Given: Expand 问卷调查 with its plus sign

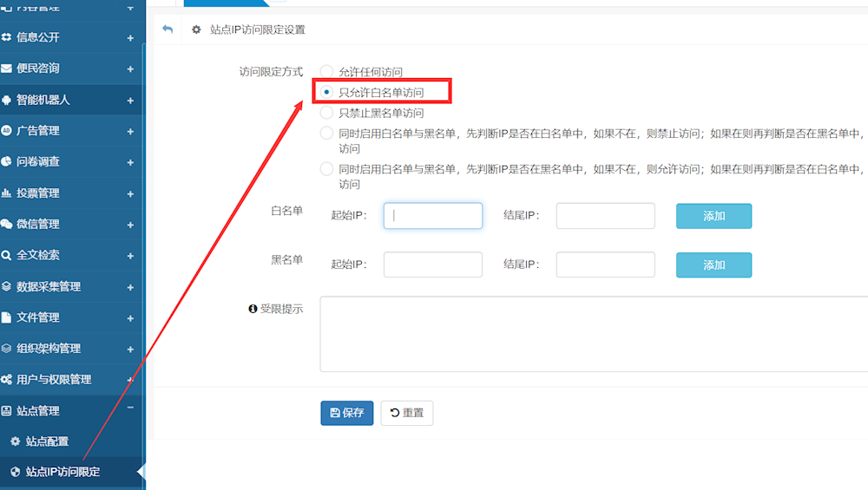Looking at the screenshot, I should [x=131, y=162].
